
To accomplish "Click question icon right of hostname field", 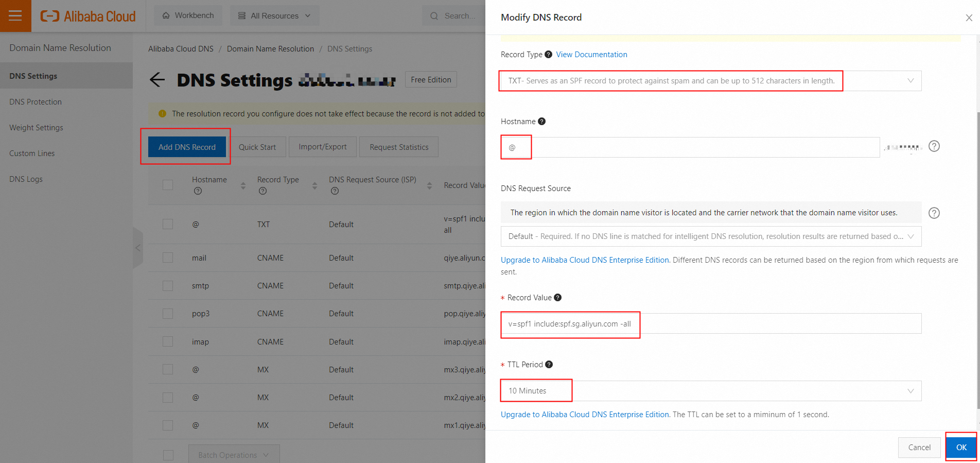I will pyautogui.click(x=934, y=146).
